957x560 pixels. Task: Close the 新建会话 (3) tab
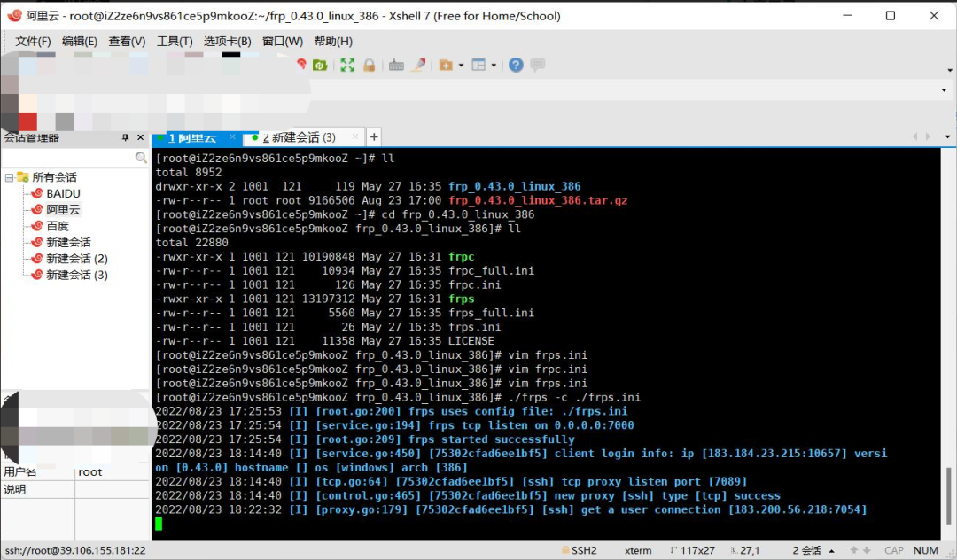click(356, 137)
